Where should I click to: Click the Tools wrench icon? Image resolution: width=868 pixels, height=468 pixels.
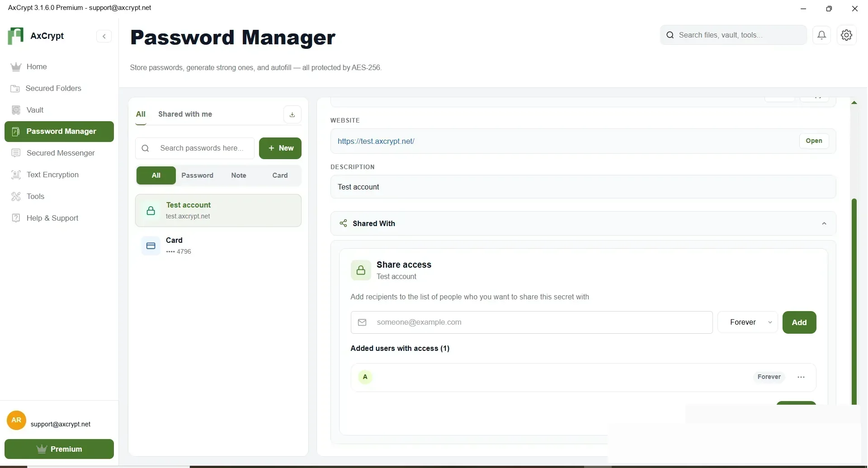(16, 196)
